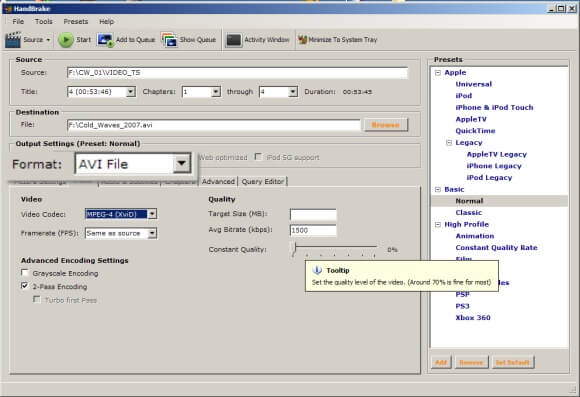Viewport: 580px width, 397px height.
Task: Open the Video Codec dropdown
Action: coord(152,214)
